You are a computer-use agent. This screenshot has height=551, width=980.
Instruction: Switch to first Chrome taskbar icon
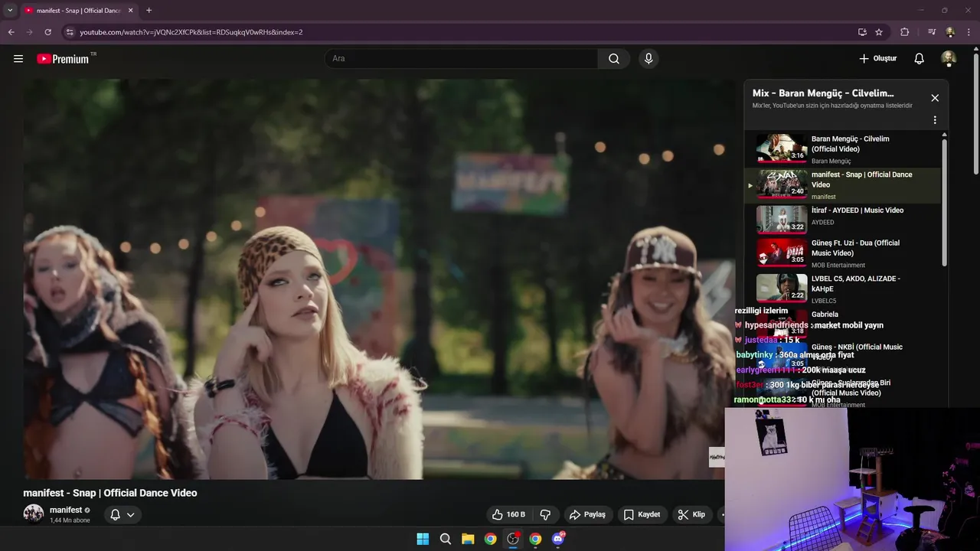490,539
